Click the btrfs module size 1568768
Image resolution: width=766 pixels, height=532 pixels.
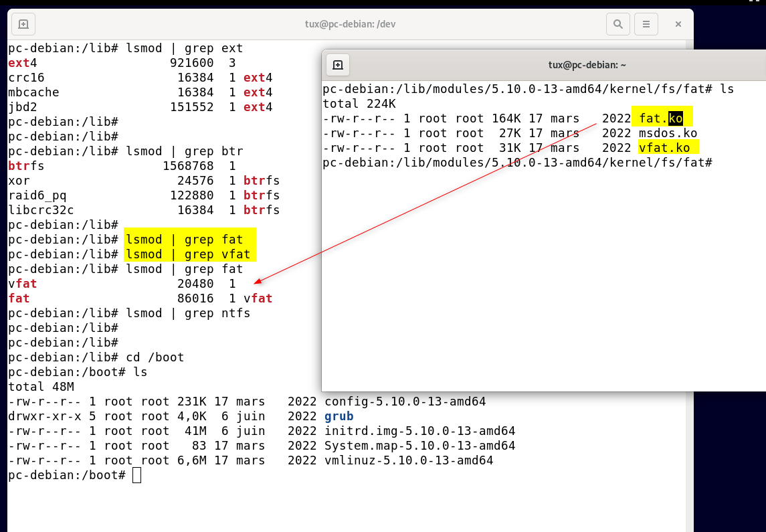coord(188,165)
